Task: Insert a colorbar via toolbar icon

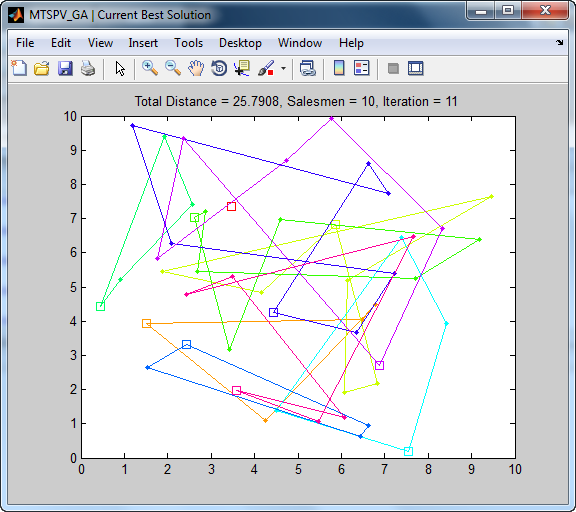Action: click(x=339, y=68)
